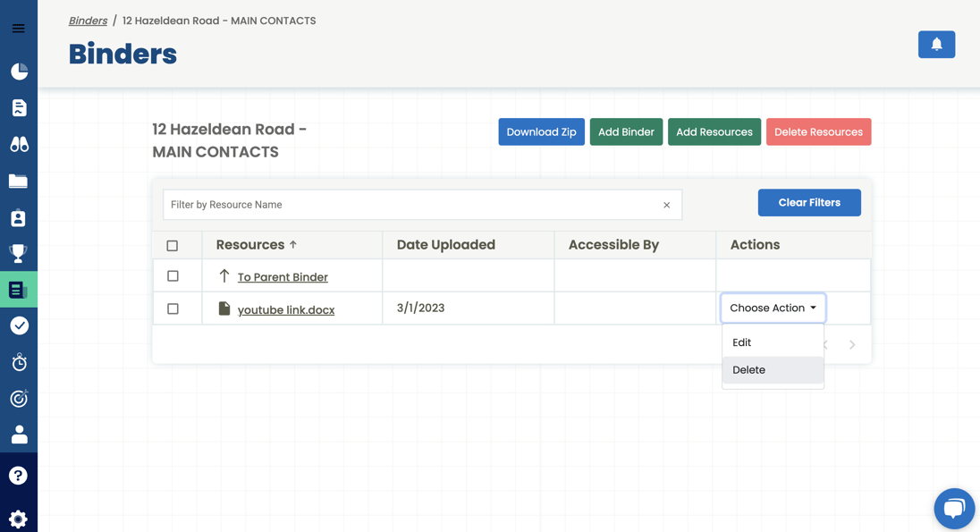Open the question mark help icon
This screenshot has width=980, height=532.
coord(19,476)
